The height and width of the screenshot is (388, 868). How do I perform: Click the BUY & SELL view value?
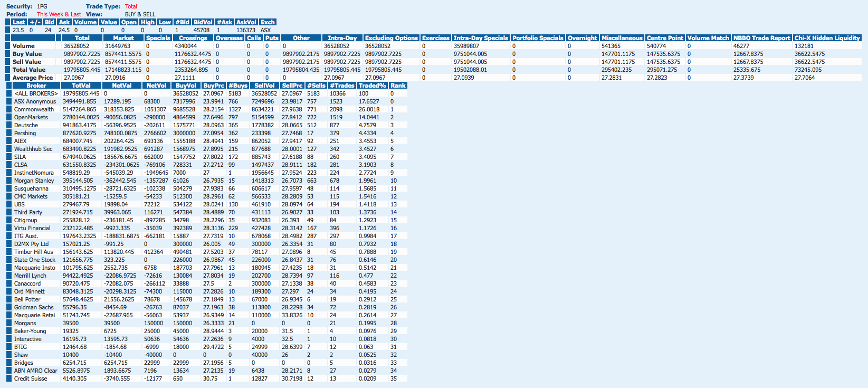pos(140,14)
